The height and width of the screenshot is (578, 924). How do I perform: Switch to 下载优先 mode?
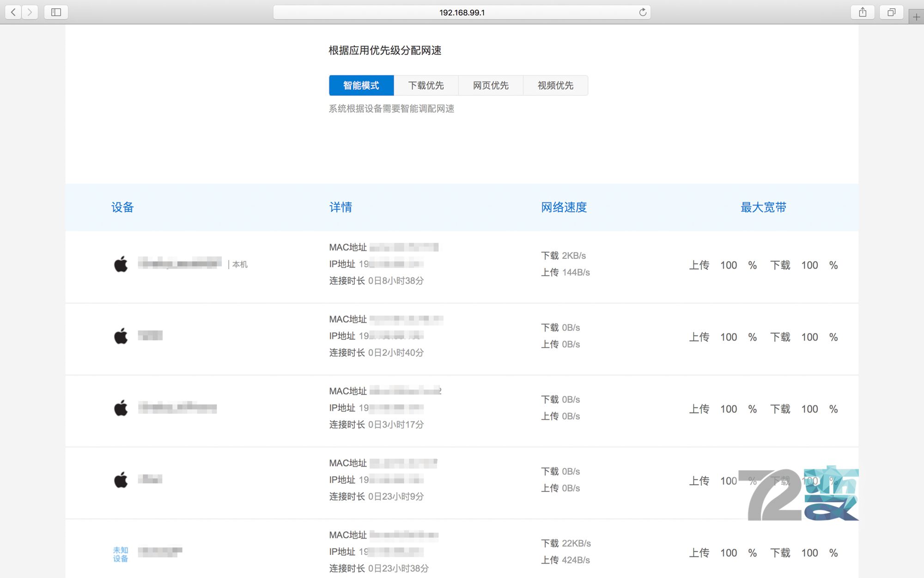[x=426, y=86]
